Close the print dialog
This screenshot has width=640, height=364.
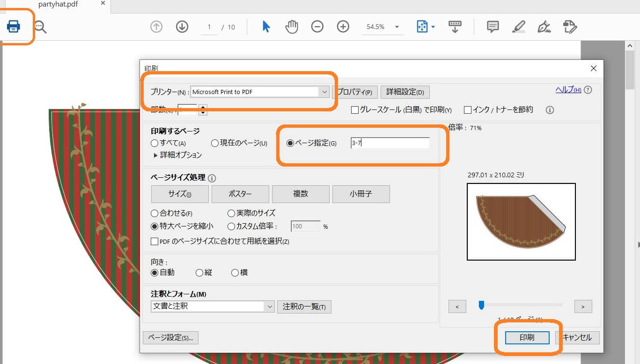pos(594,68)
